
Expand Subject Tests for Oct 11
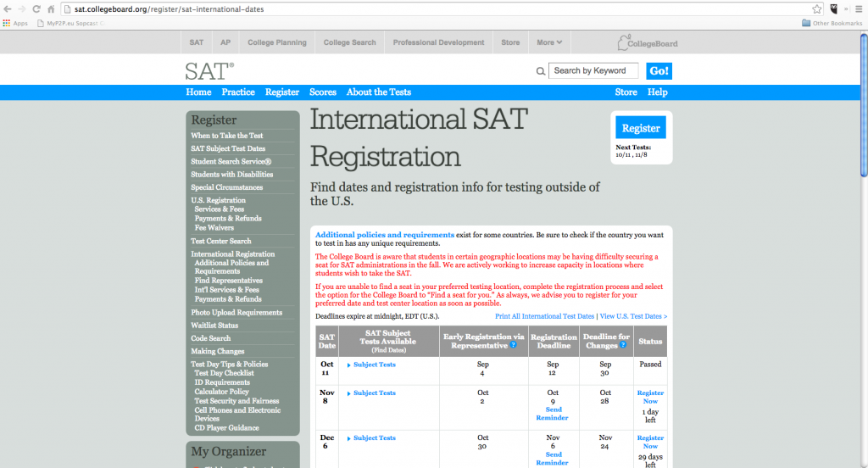(x=371, y=365)
